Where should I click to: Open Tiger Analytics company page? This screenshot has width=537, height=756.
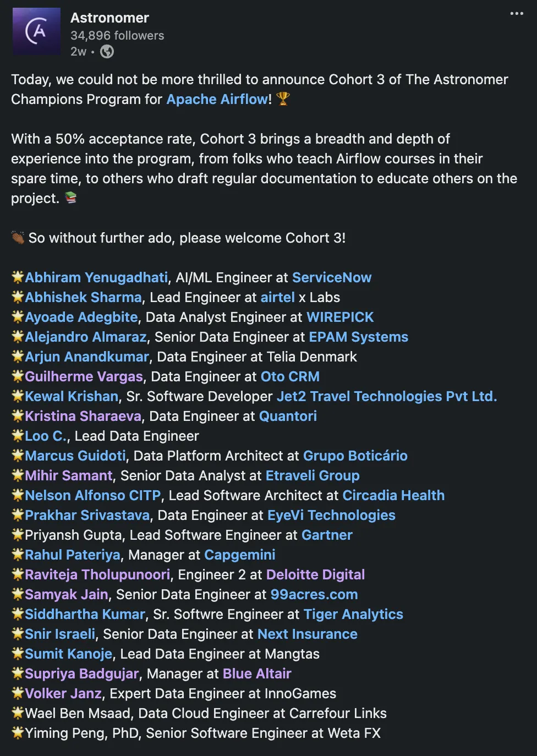[353, 614]
